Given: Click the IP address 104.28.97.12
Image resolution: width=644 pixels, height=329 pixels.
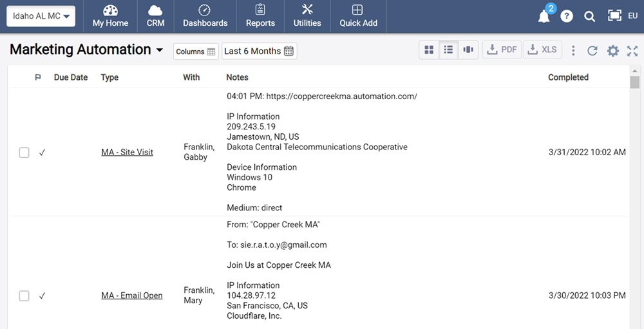Looking at the screenshot, I should 251,296.
